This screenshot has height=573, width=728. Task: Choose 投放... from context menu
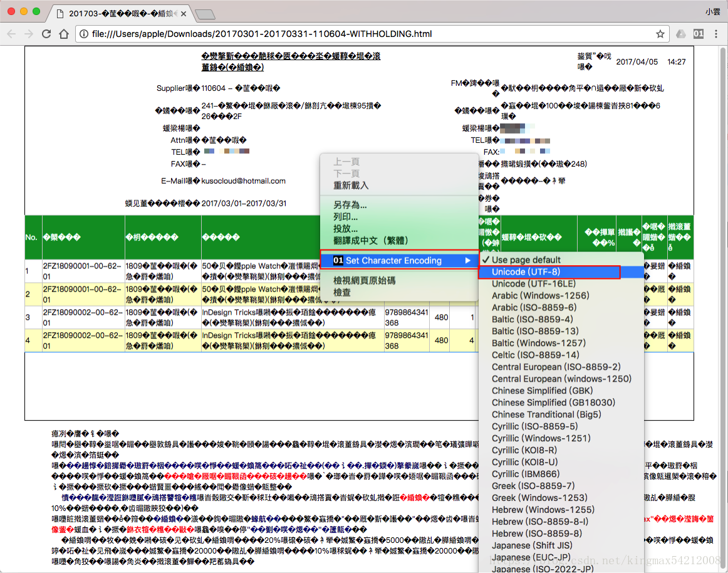coord(345,229)
